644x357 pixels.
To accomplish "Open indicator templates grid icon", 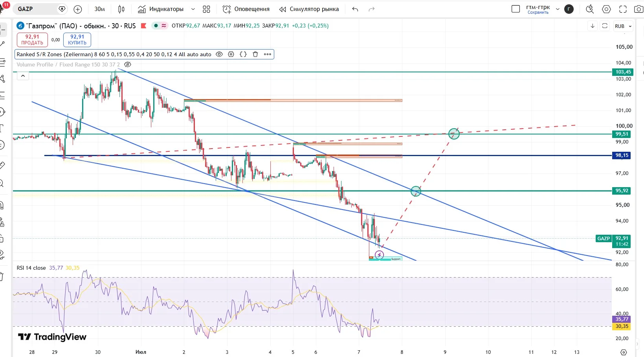I will pos(206,9).
